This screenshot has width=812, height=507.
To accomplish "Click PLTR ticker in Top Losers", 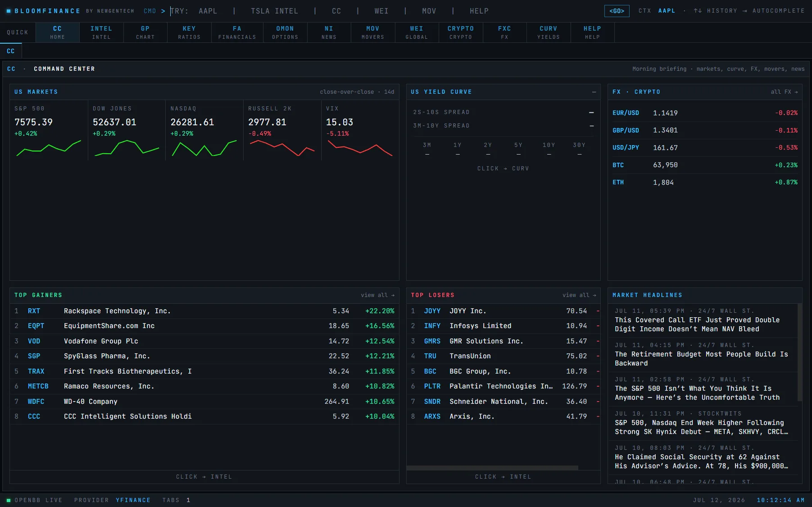I will (x=432, y=386).
